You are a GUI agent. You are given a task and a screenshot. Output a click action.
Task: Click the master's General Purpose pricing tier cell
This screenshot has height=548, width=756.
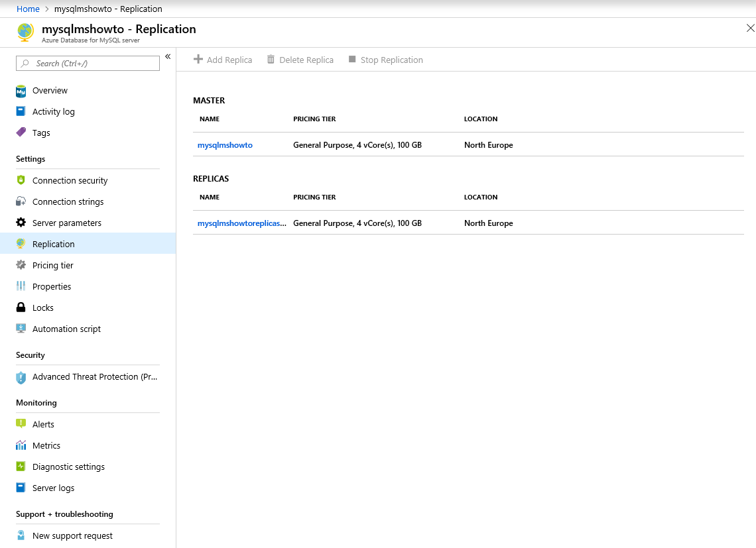pos(357,145)
